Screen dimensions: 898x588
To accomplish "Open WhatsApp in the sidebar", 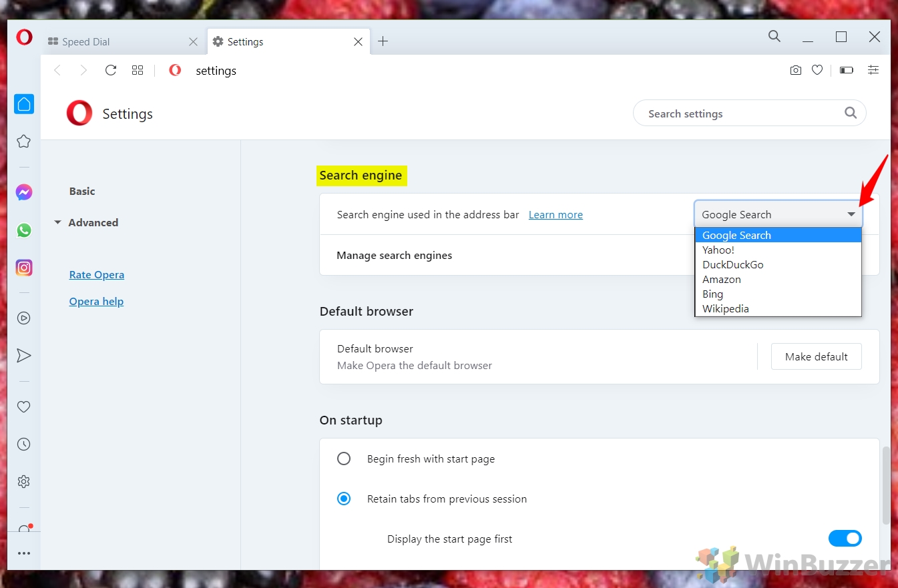I will pos(24,230).
